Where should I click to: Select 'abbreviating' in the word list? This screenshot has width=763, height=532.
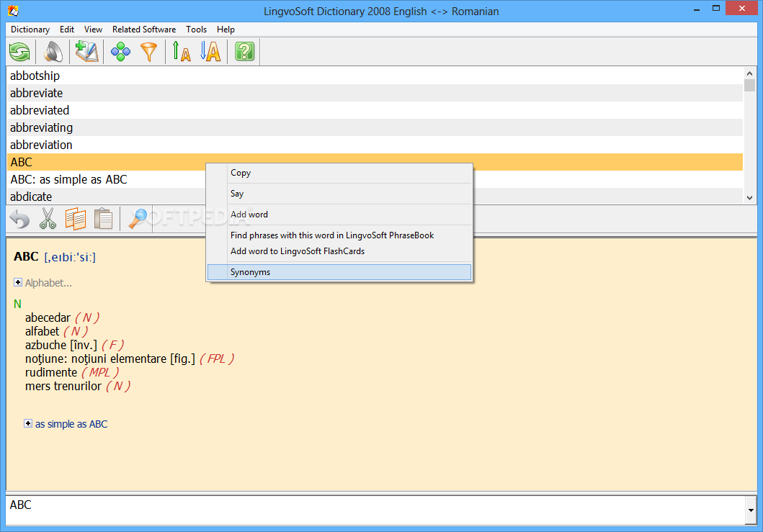click(375, 127)
